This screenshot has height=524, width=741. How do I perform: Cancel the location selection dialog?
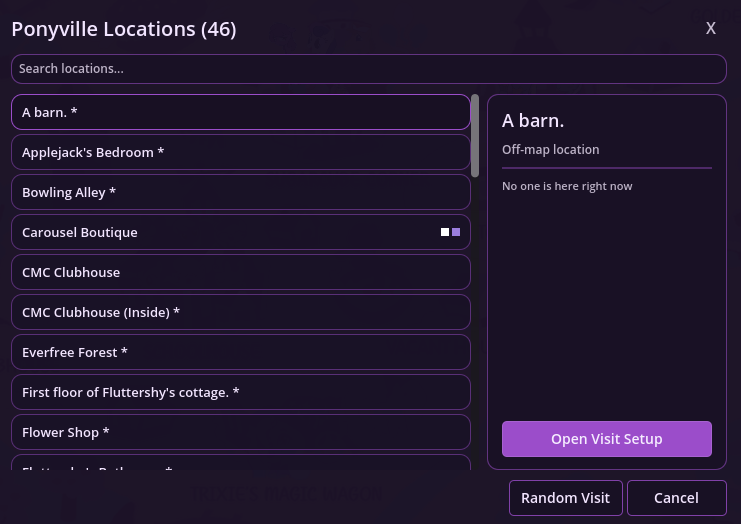click(x=676, y=498)
